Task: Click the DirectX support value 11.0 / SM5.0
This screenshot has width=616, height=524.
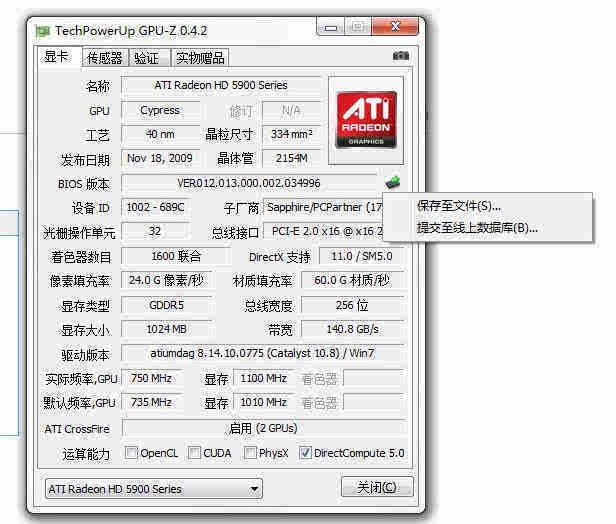Action: coord(361,257)
